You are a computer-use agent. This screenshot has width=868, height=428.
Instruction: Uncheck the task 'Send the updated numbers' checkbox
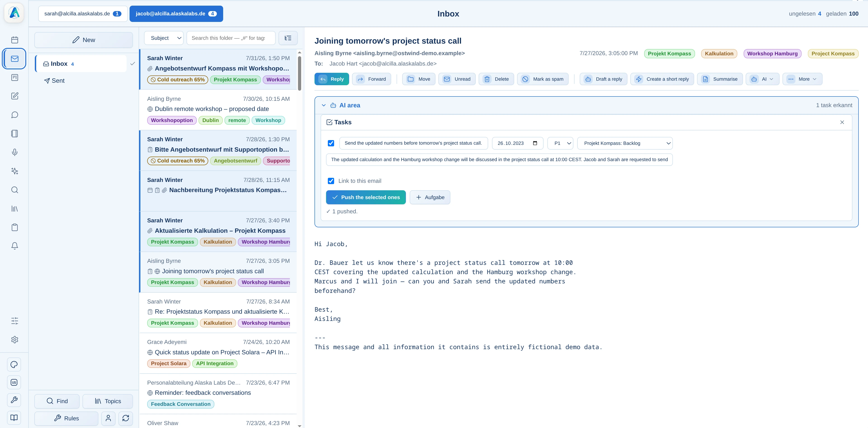click(x=331, y=143)
